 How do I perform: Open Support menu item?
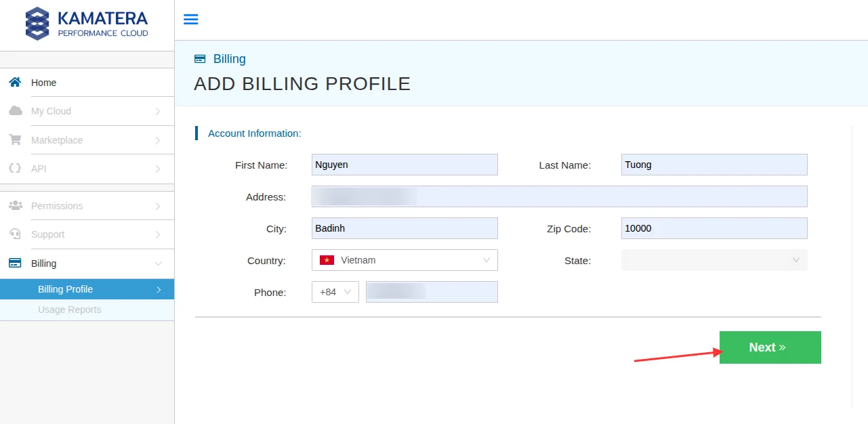tap(87, 234)
